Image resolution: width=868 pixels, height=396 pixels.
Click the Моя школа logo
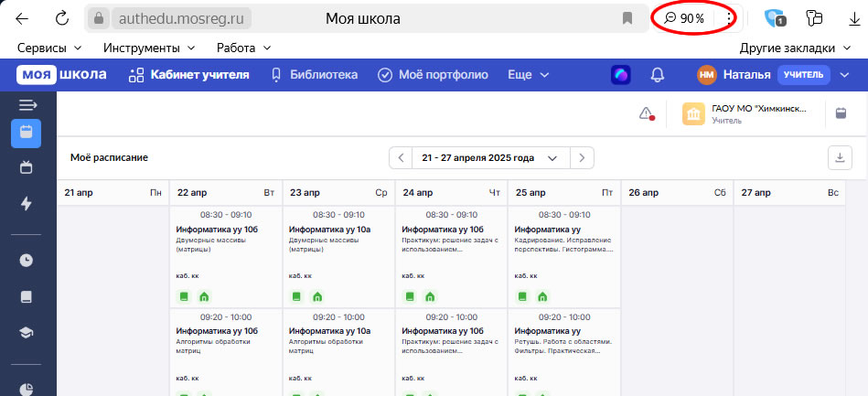[61, 75]
